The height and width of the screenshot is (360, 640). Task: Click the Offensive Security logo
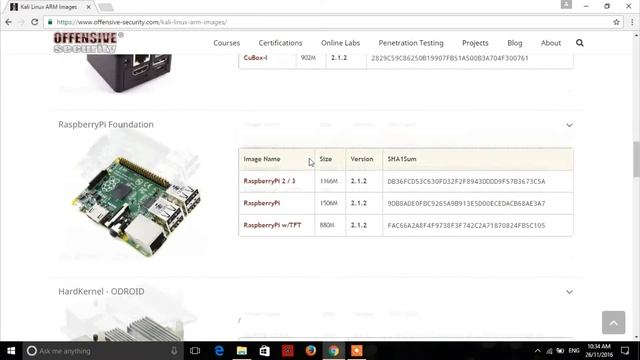(88, 43)
